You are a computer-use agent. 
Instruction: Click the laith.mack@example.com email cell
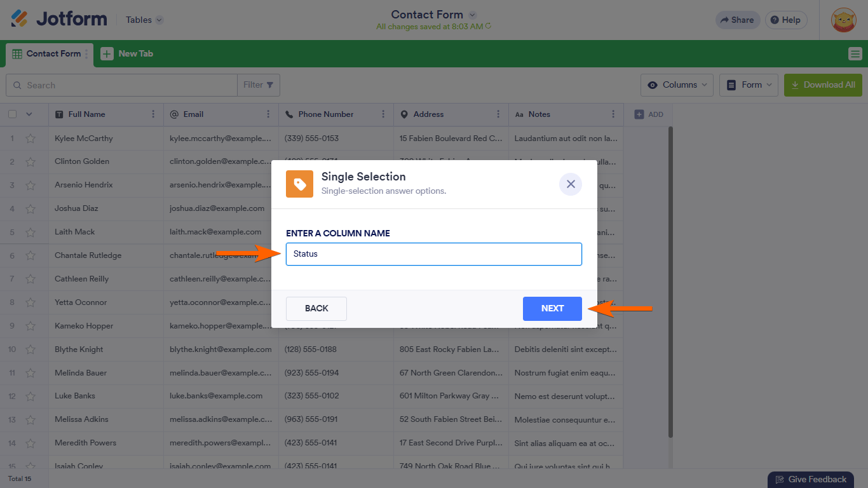pos(221,233)
